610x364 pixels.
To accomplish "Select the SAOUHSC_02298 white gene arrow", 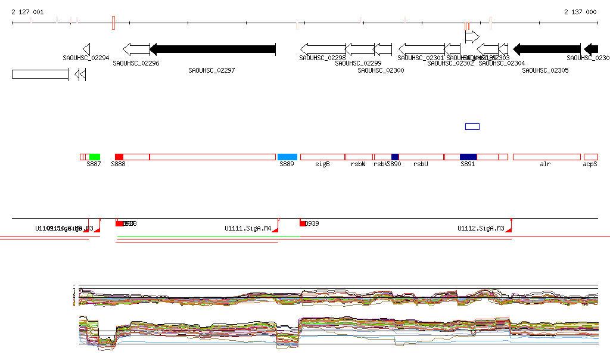I will coord(323,49).
